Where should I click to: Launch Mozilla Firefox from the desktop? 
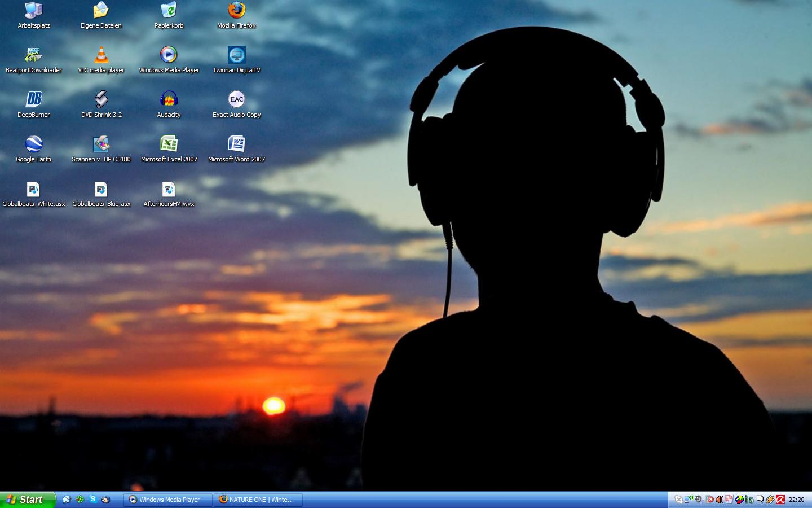(236, 11)
